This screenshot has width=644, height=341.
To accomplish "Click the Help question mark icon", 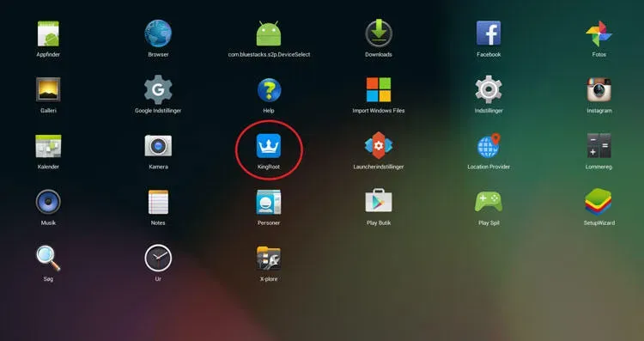I will pyautogui.click(x=269, y=90).
